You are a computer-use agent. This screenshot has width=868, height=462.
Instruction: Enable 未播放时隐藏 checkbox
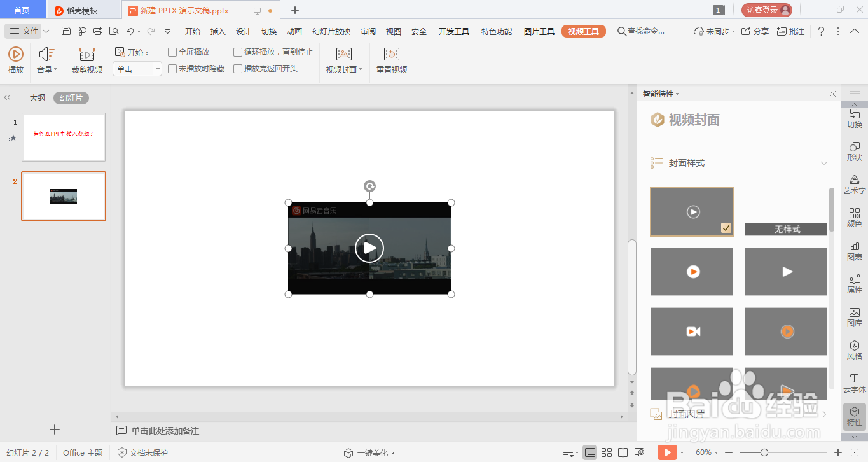(x=172, y=69)
